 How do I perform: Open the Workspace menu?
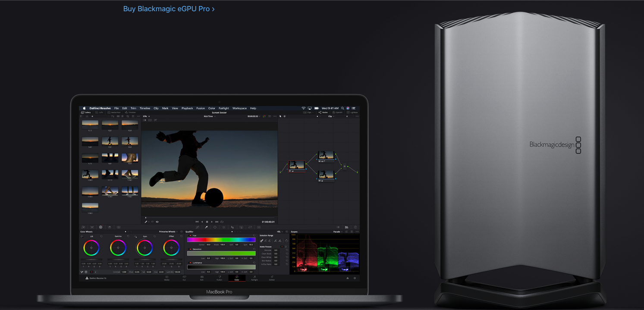[239, 108]
